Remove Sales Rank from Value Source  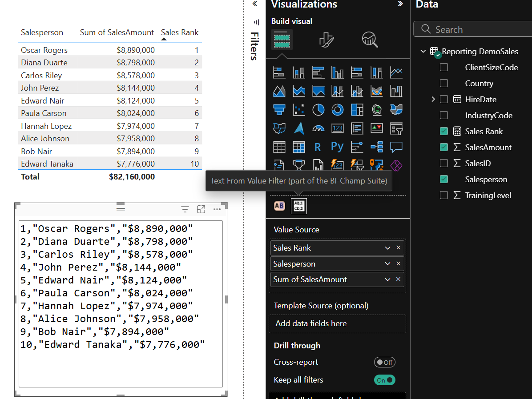coord(398,247)
